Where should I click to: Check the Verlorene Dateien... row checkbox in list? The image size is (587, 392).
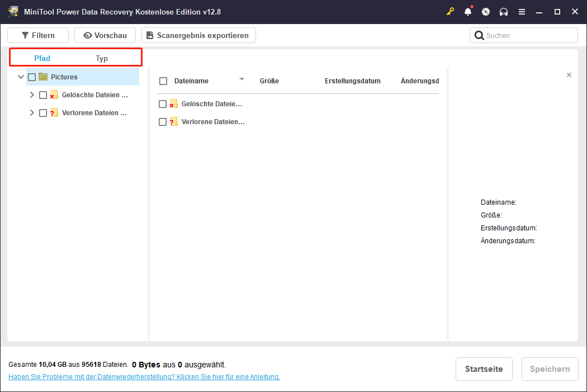click(163, 122)
